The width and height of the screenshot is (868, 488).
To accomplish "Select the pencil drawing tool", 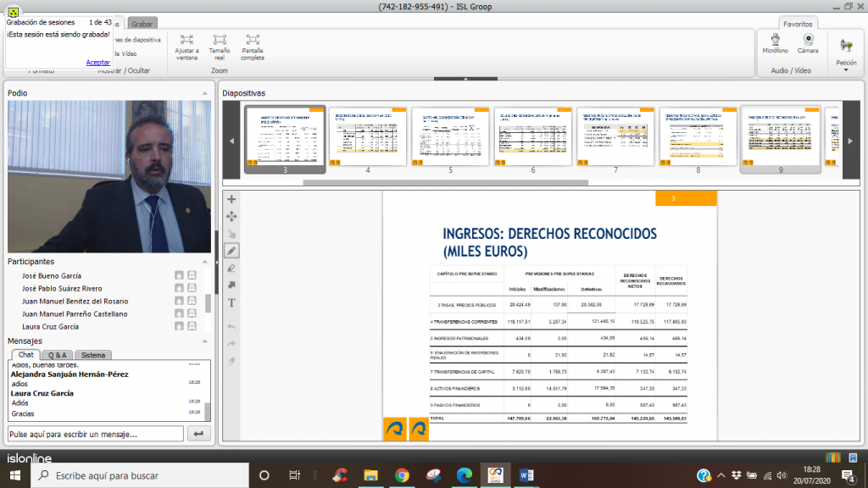I will pos(231,251).
